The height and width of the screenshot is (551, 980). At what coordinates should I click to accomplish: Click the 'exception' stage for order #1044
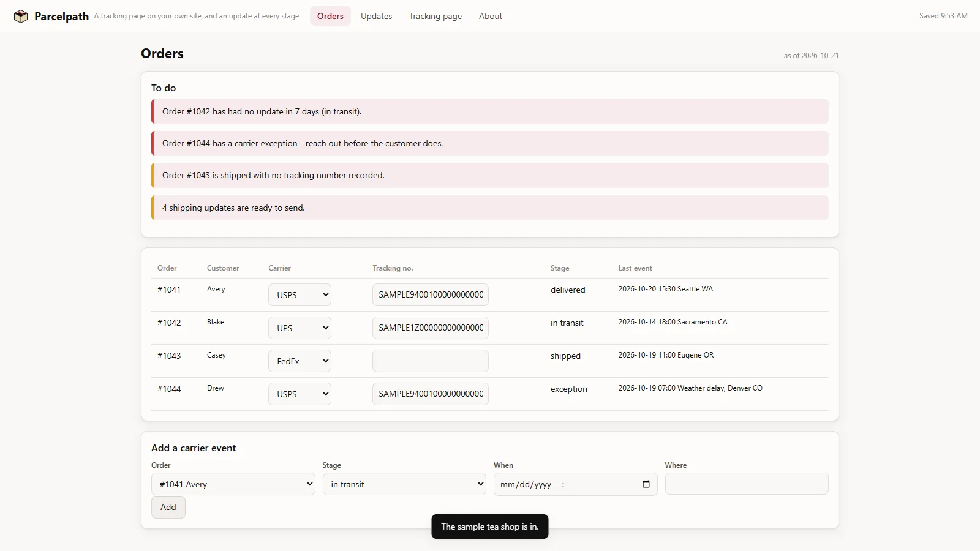[569, 389]
